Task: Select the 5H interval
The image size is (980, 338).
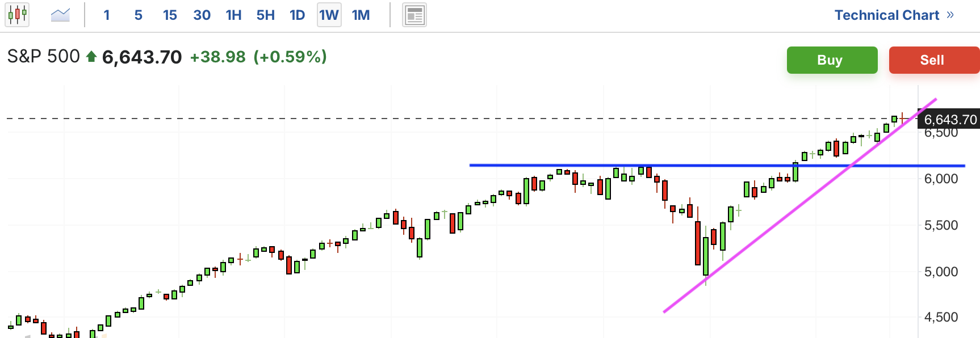Action: (265, 15)
